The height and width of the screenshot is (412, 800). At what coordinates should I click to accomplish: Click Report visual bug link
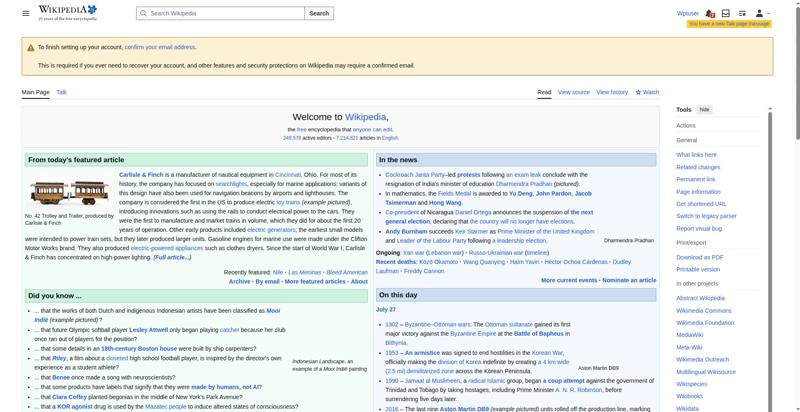pos(698,228)
